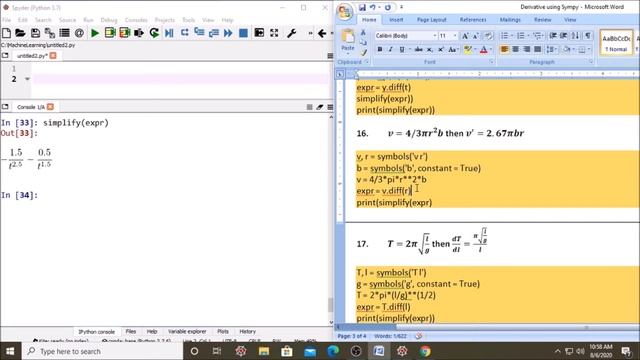Toggle Show/Hide paragraph marks button
This screenshot has width=640, height=360.
coord(588,36)
